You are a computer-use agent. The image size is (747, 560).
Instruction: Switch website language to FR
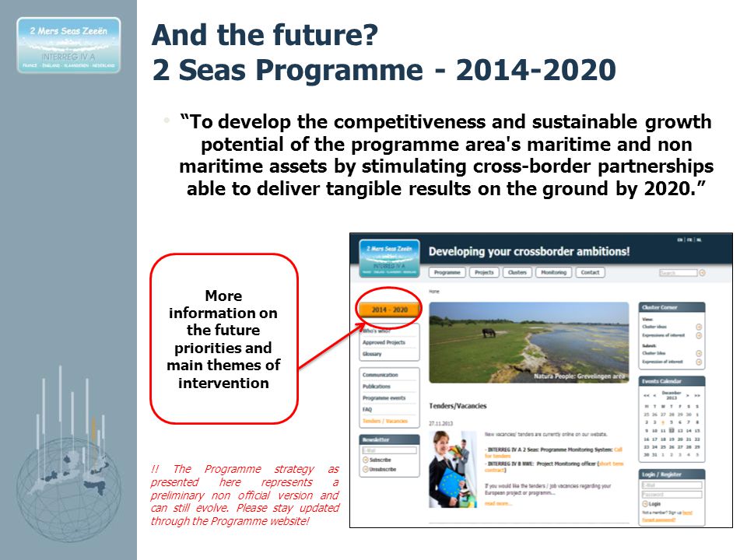click(x=689, y=240)
